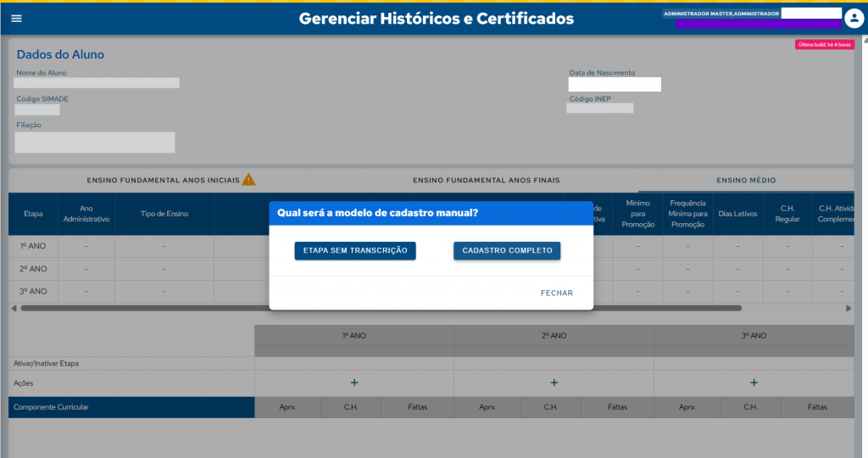The image size is (868, 458).
Task: Click the pink último build badge
Action: (x=824, y=44)
